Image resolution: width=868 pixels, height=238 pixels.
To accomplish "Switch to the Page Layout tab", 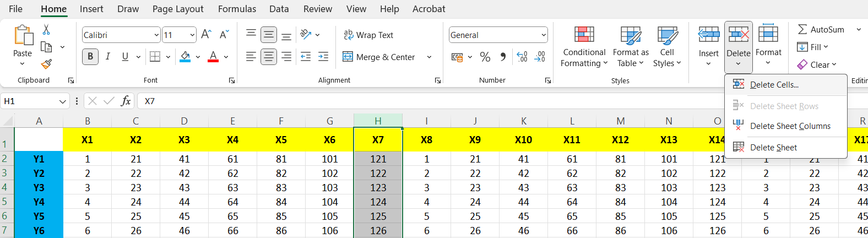I will pyautogui.click(x=178, y=9).
